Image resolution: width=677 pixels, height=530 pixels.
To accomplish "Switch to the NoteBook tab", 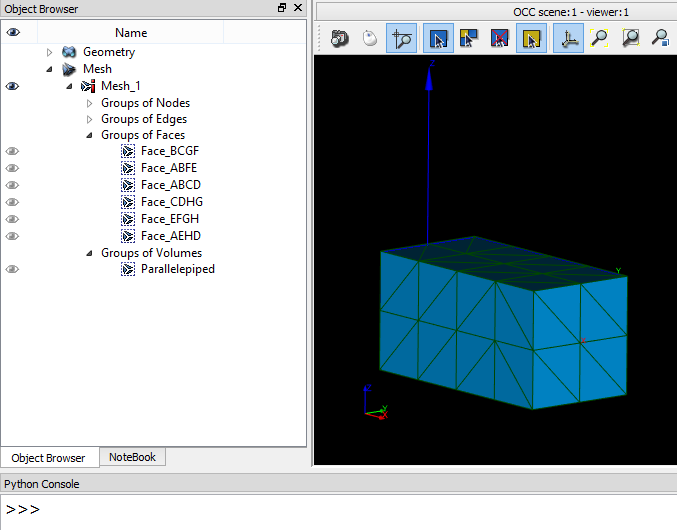I will coord(132,457).
